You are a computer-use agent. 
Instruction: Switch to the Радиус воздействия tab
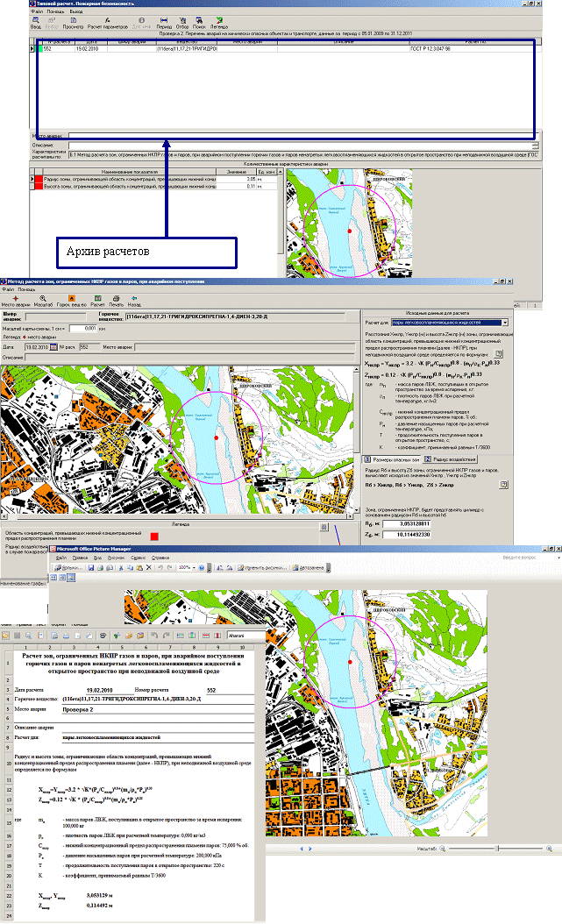[x=452, y=458]
